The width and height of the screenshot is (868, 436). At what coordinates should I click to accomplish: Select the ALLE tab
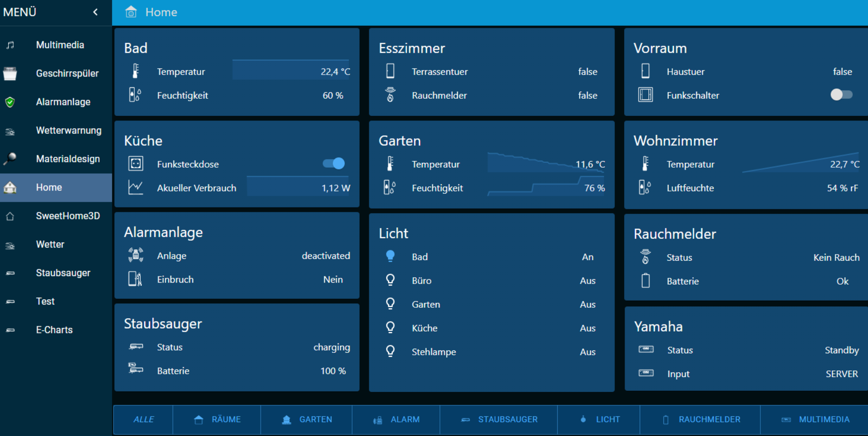tap(143, 419)
